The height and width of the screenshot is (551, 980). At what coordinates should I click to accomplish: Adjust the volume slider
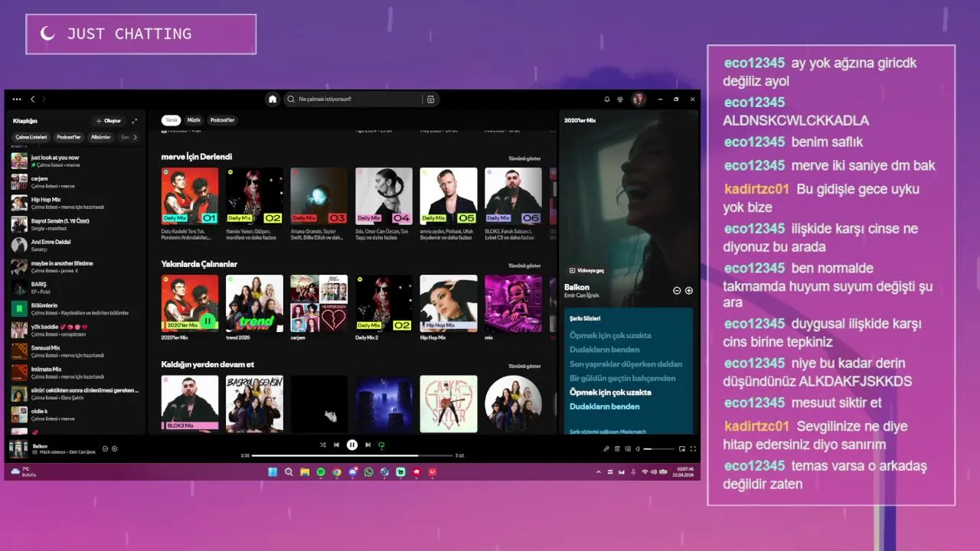click(x=658, y=449)
